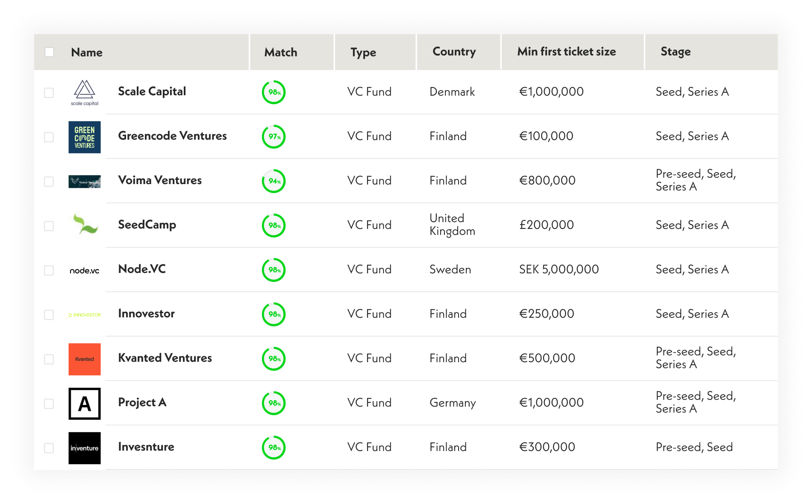Viewport: 812px width, 504px height.
Task: Click the node.vc logo
Action: point(85,270)
